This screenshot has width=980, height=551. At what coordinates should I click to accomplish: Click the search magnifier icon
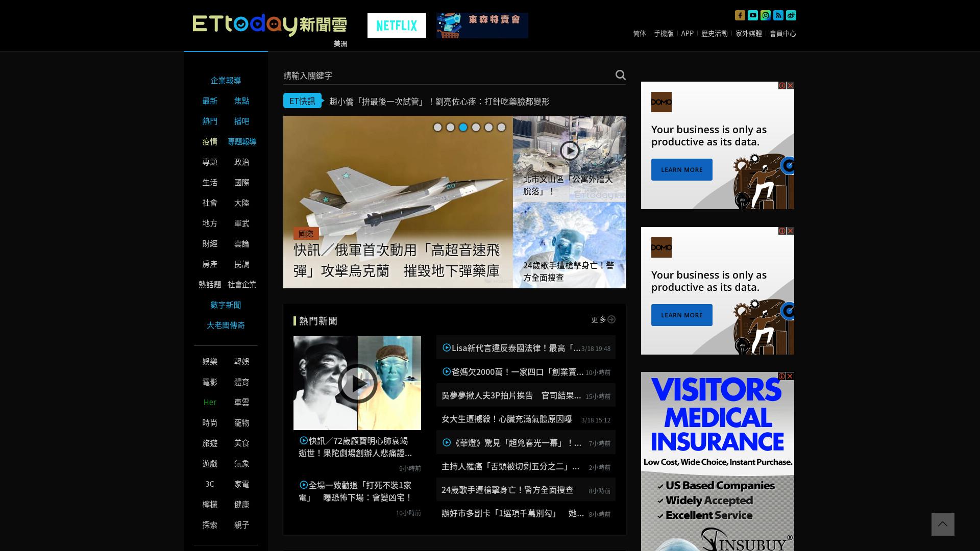620,75
